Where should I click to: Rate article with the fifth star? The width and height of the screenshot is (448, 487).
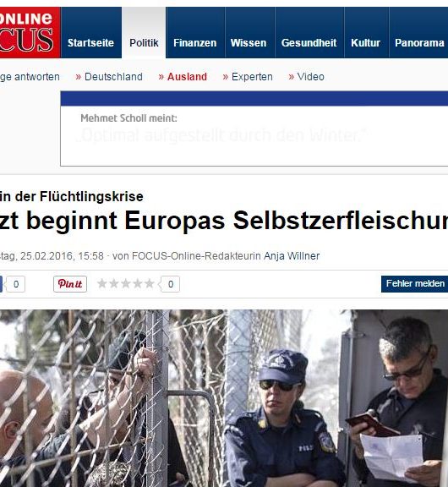[x=150, y=283]
